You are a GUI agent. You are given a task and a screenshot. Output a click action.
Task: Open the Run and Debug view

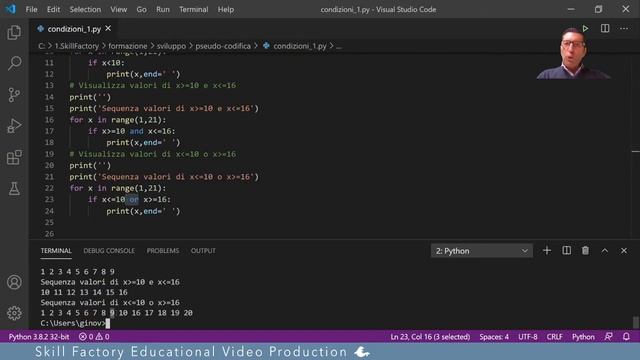14,126
